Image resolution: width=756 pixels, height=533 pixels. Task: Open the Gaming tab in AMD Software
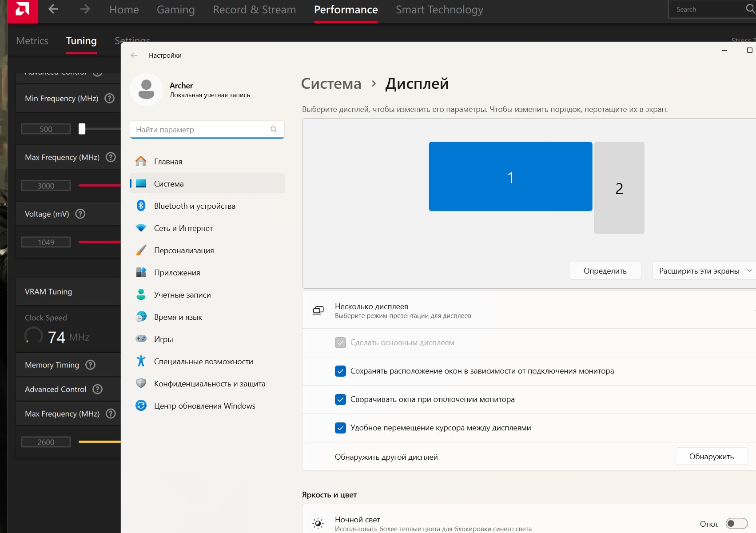click(175, 10)
